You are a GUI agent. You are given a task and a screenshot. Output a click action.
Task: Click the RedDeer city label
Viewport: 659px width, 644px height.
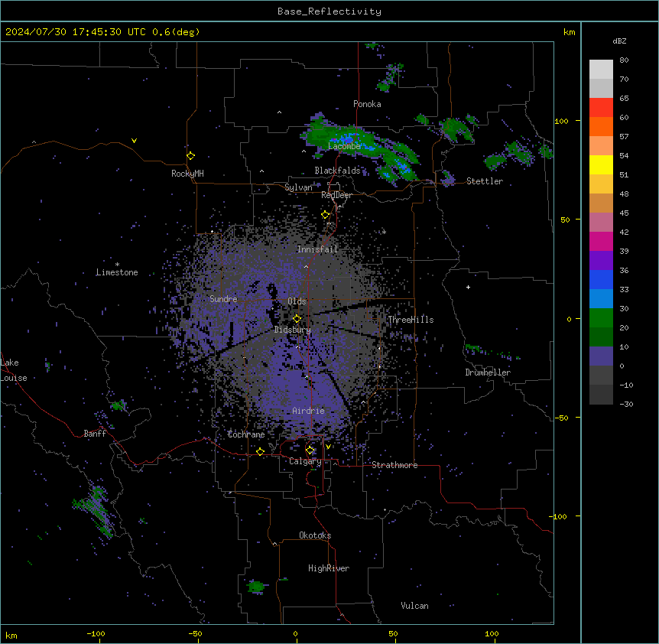coord(336,195)
